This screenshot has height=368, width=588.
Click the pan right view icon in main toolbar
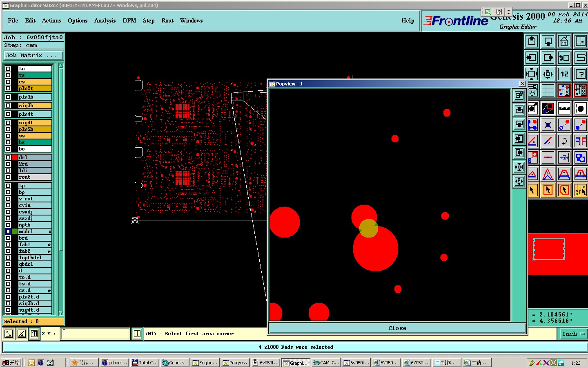(548, 58)
